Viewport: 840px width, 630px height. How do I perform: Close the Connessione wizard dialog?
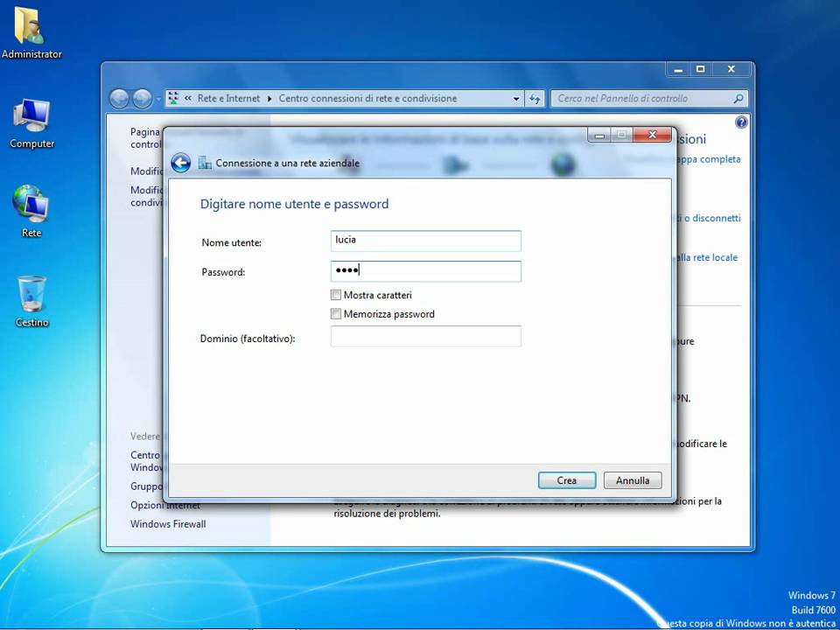(x=652, y=135)
